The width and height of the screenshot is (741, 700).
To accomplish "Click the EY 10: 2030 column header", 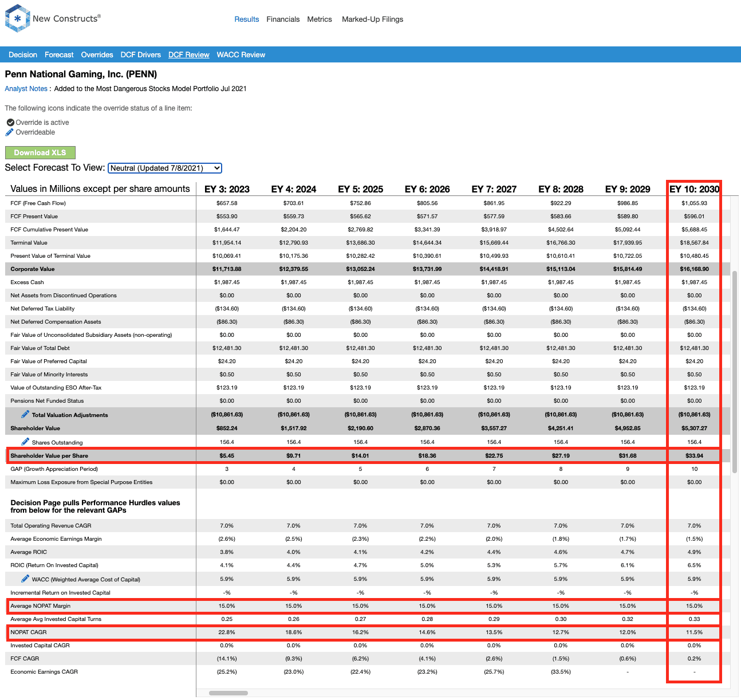I will pyautogui.click(x=694, y=189).
